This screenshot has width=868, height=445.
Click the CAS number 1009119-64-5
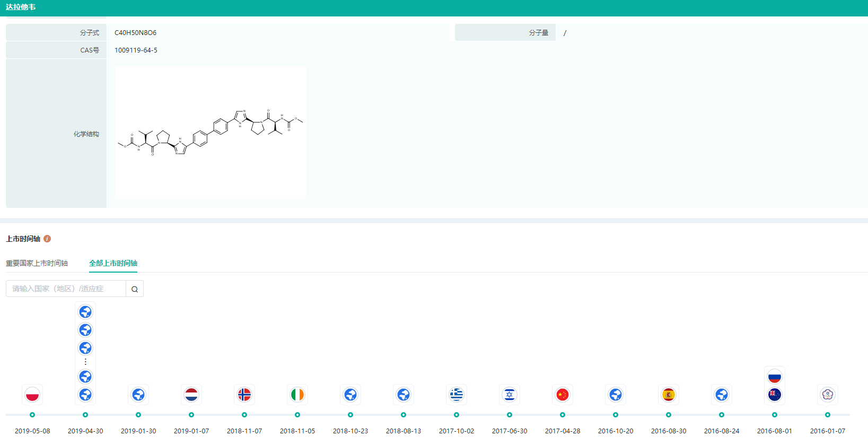point(136,50)
